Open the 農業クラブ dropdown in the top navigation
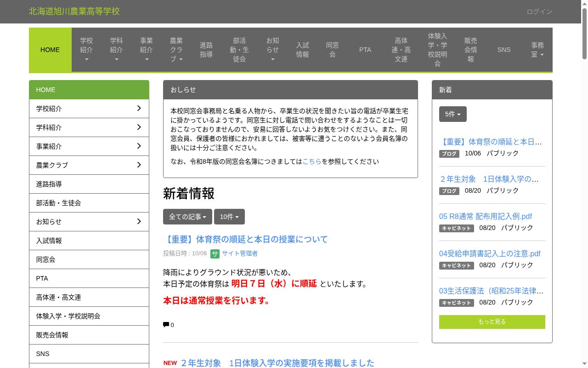 coord(176,50)
